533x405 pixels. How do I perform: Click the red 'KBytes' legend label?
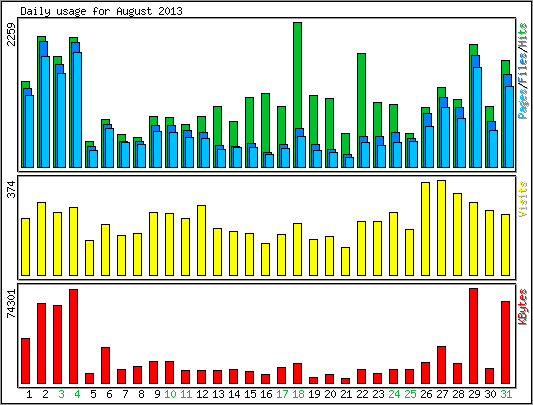click(522, 307)
